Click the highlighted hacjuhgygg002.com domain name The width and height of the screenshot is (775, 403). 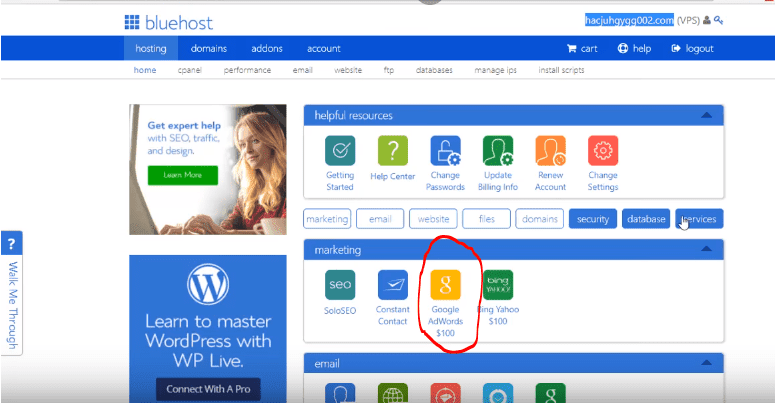pos(629,20)
